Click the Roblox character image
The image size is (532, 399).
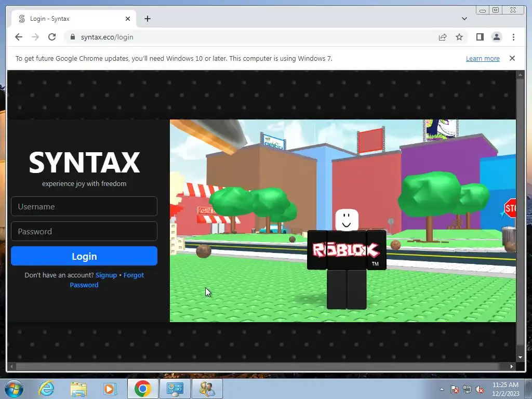click(x=347, y=259)
